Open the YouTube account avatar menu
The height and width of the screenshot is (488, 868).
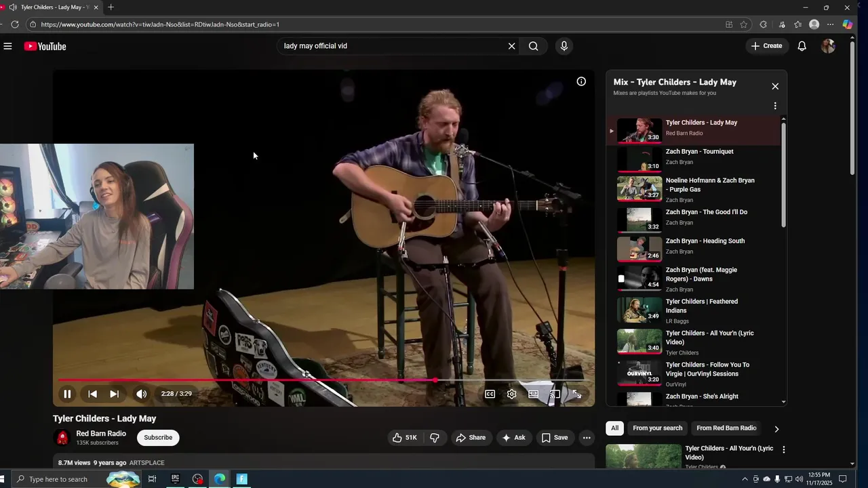point(828,46)
